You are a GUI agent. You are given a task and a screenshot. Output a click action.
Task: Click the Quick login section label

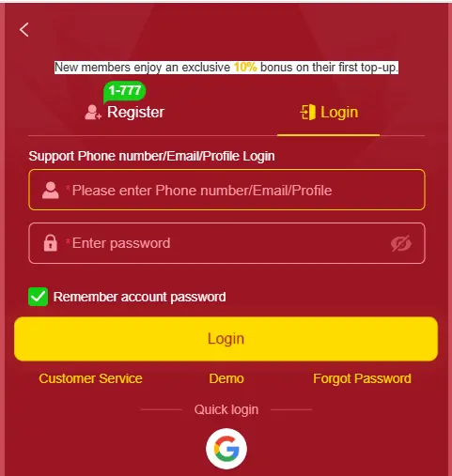pos(226,409)
